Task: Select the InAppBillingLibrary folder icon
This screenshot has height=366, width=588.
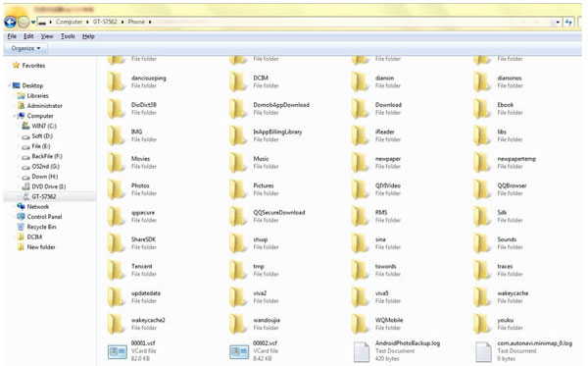Action: coord(237,135)
